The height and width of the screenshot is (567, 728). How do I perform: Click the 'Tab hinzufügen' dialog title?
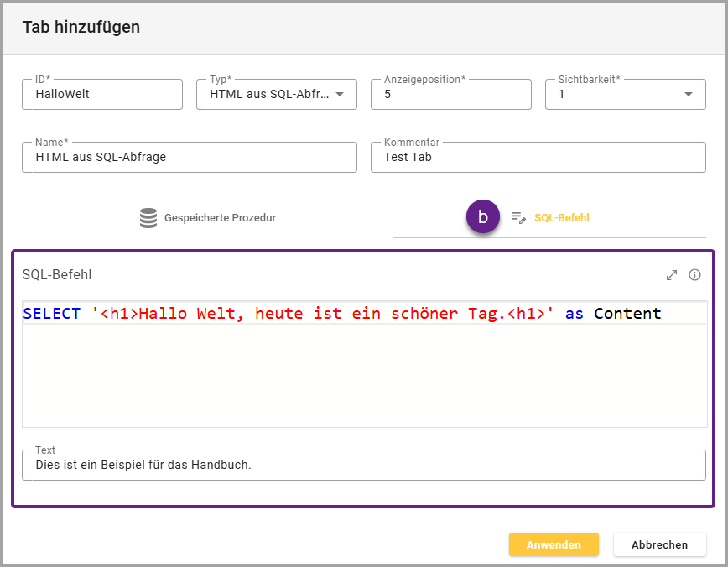click(81, 28)
